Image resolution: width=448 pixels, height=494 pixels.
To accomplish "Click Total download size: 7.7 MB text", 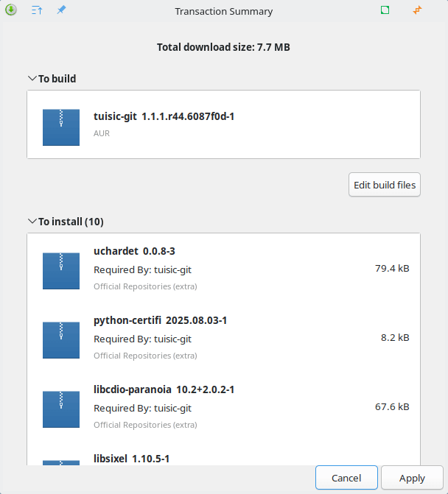I will tap(223, 47).
